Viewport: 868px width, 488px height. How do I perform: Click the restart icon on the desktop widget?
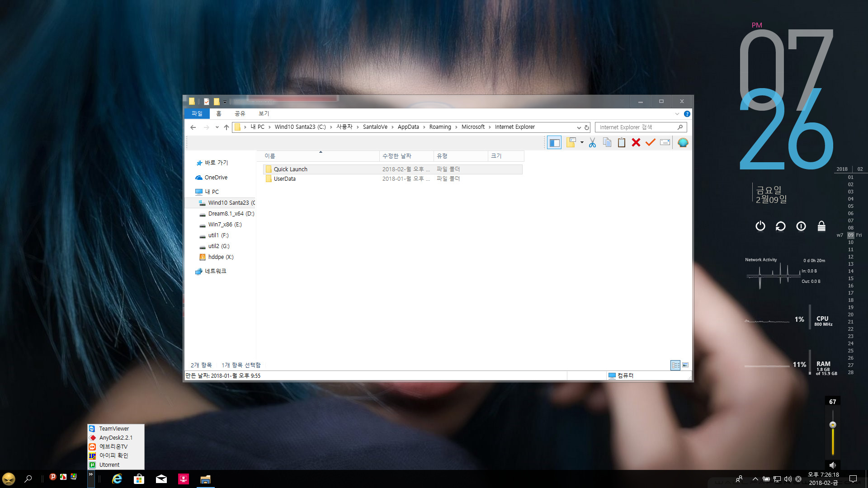pos(781,226)
